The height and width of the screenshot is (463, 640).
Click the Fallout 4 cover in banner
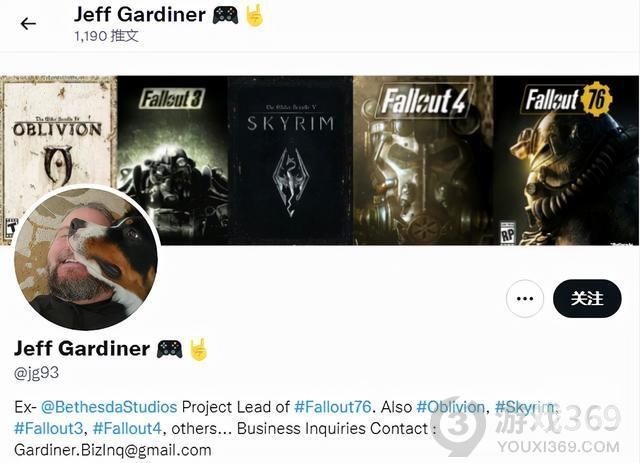coord(423,160)
